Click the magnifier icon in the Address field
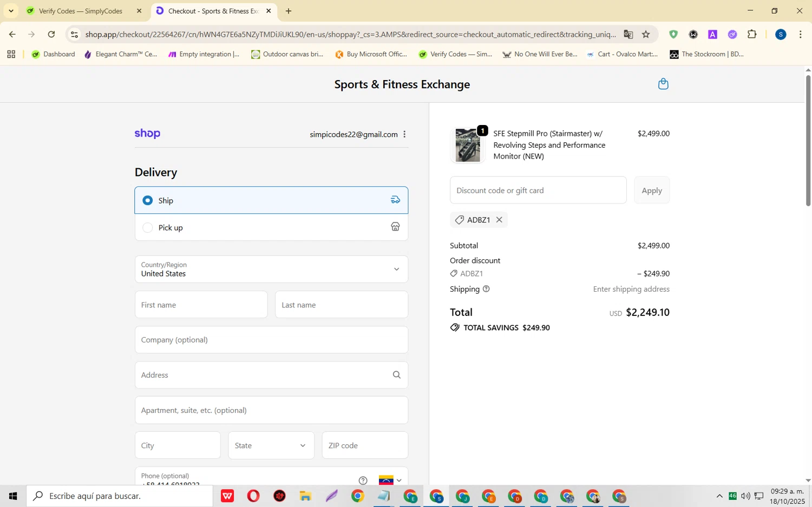Image resolution: width=812 pixels, height=507 pixels. pos(397,375)
